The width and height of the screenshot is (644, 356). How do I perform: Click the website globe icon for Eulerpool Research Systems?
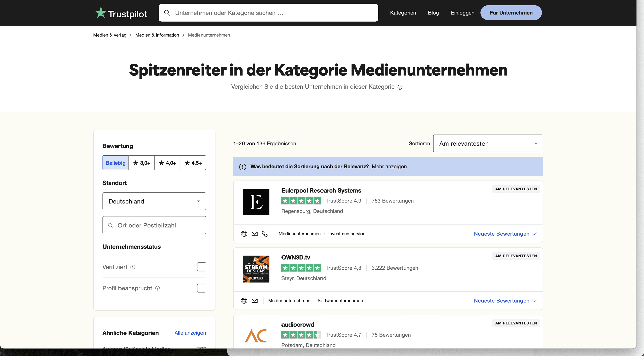244,234
